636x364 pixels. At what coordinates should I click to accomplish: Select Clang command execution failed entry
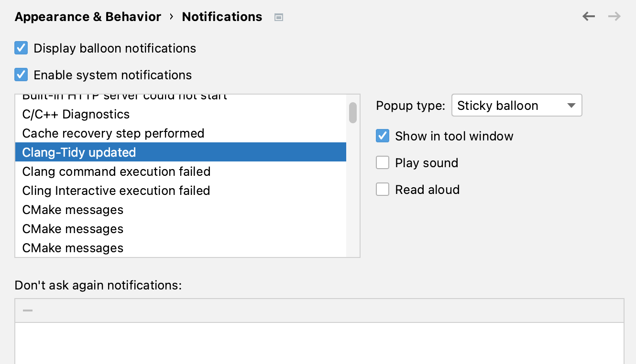coord(116,171)
